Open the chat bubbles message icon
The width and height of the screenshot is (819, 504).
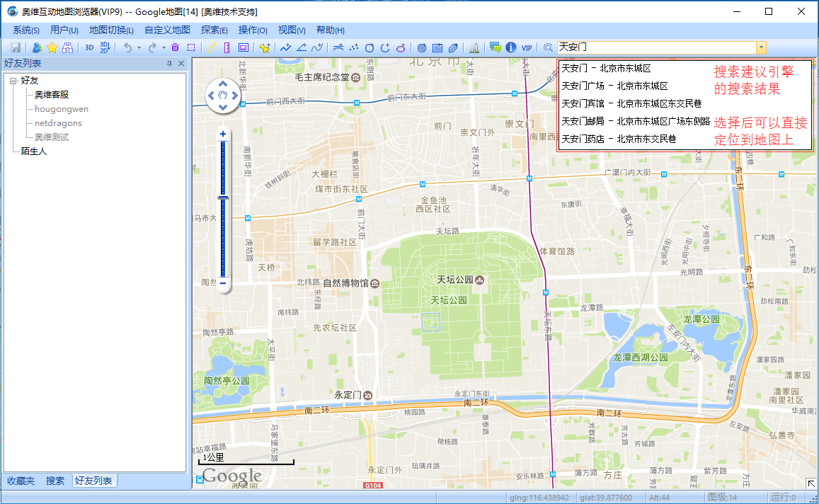496,48
